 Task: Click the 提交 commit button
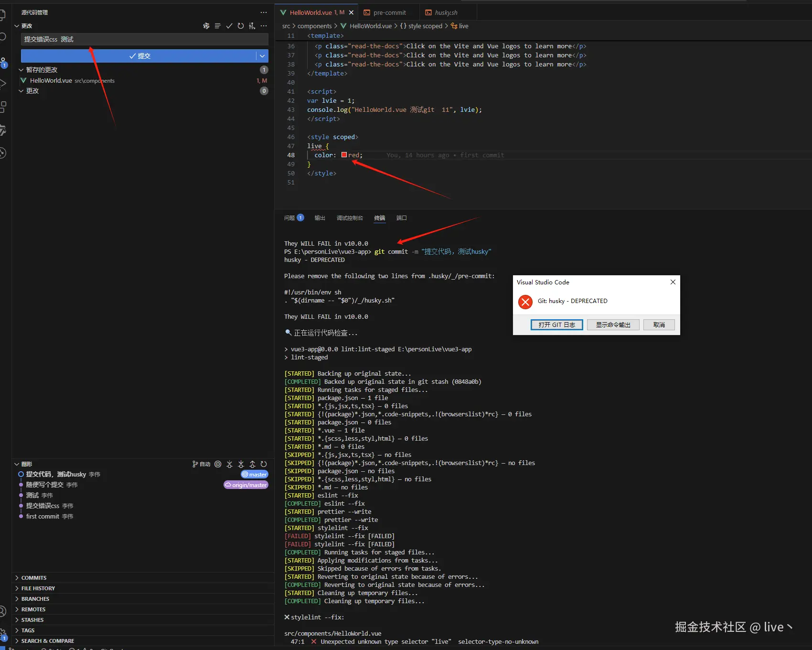tap(139, 56)
